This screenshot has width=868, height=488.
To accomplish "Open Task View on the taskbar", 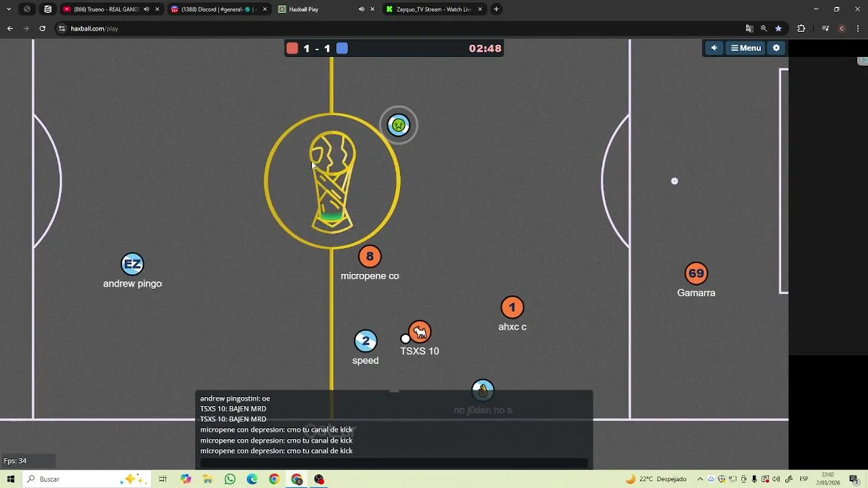I will [x=163, y=479].
